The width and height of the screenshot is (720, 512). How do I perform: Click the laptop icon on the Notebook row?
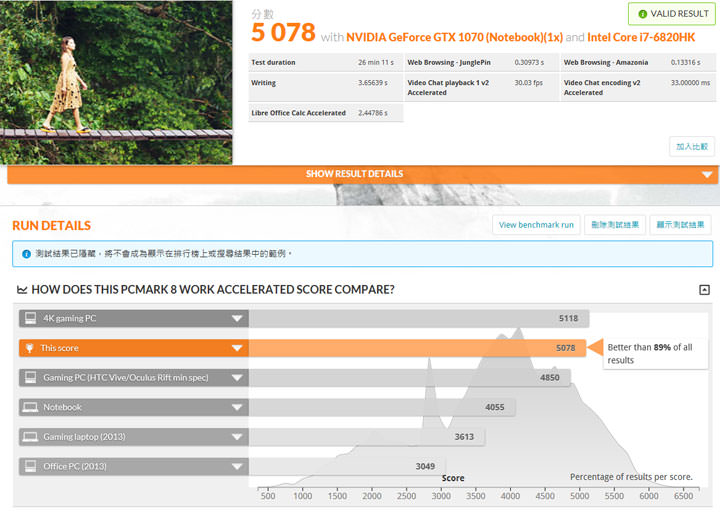point(30,407)
